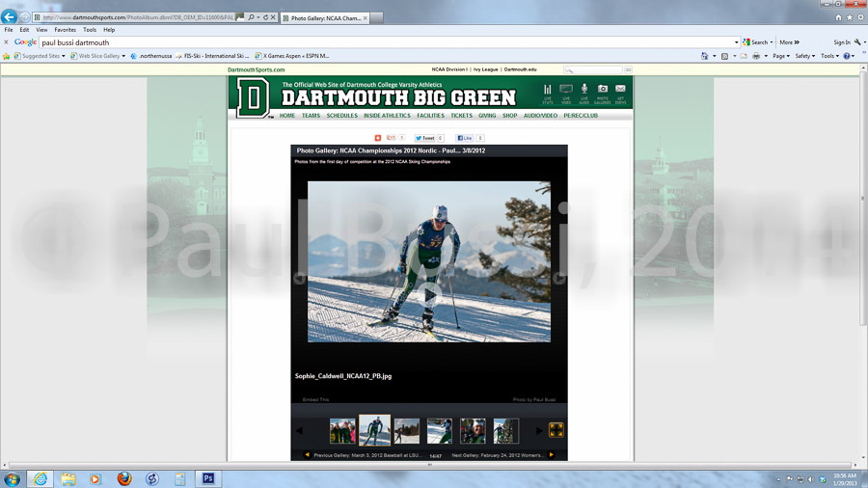The image size is (868, 488).
Task: Select the Photo Gallery: NCAA Cham... tab
Action: (x=325, y=17)
